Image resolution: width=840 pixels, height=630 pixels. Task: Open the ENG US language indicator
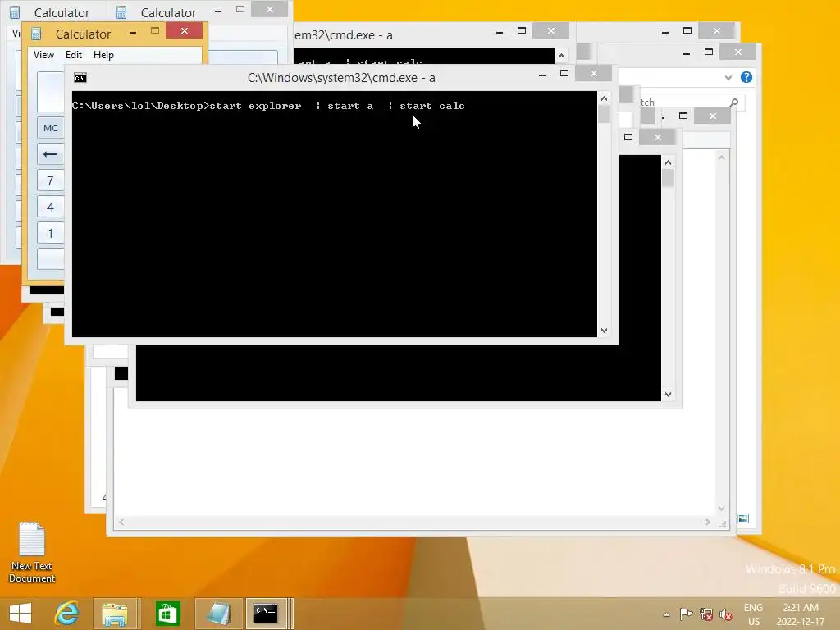(753, 614)
